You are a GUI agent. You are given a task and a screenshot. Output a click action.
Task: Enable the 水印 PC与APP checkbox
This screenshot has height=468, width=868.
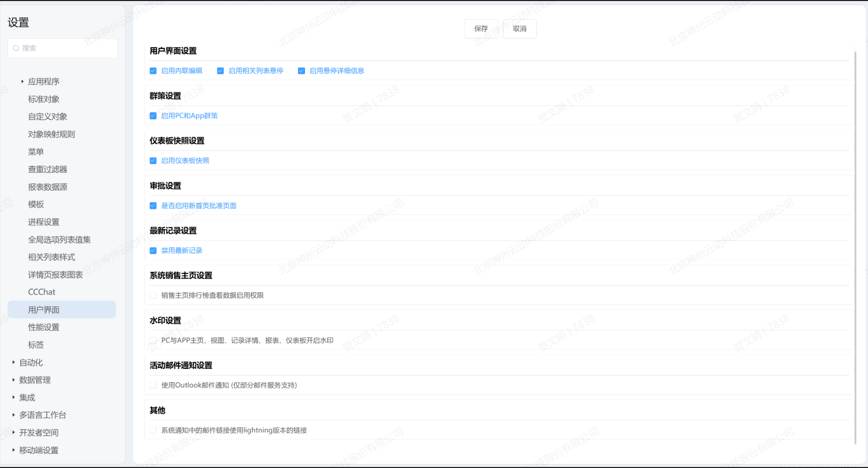pyautogui.click(x=153, y=340)
